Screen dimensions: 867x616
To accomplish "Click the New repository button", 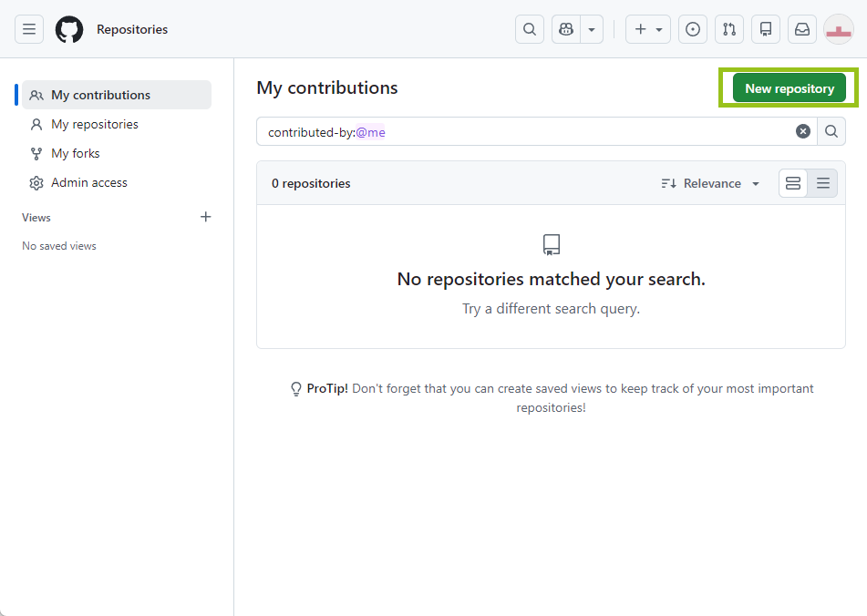I will point(789,88).
